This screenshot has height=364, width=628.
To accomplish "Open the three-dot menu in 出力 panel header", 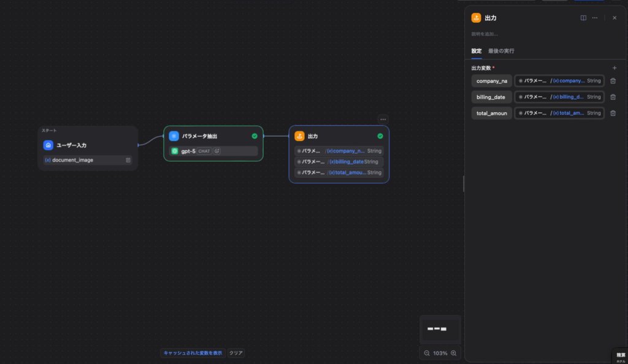I will click(594, 18).
